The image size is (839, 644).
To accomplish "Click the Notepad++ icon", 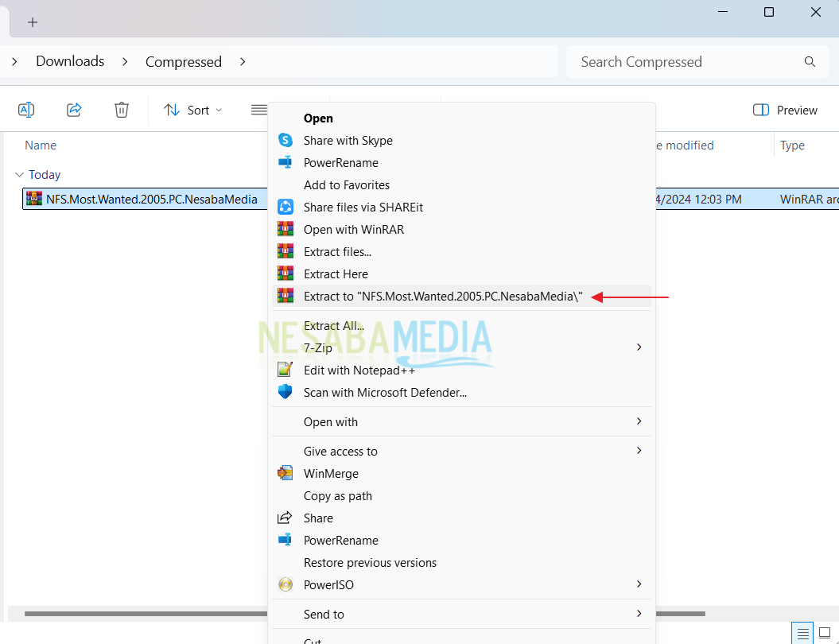I will [285, 370].
